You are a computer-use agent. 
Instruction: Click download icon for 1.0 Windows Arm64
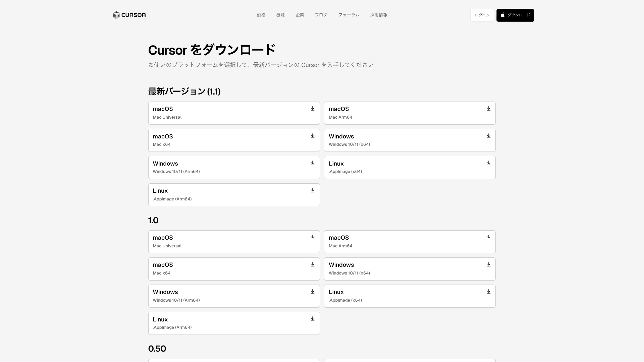pos(313,292)
